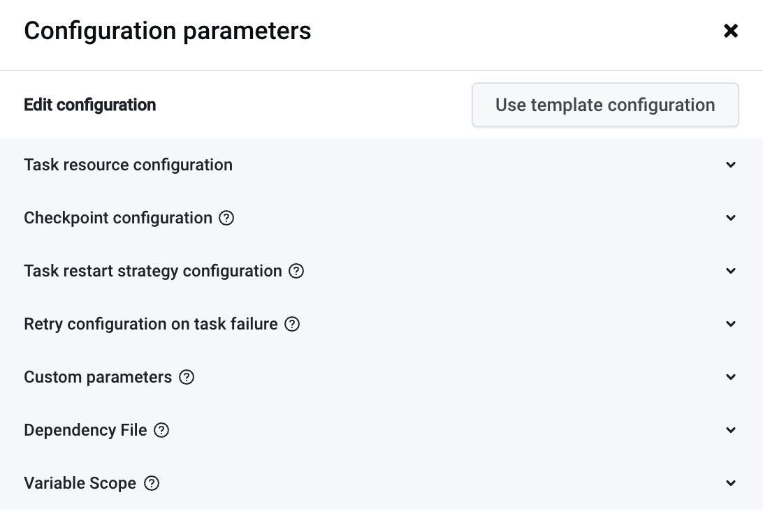Image resolution: width=763 pixels, height=532 pixels.
Task: Expand Checkpoint configuration with its chevron arrow
Action: [x=731, y=218]
